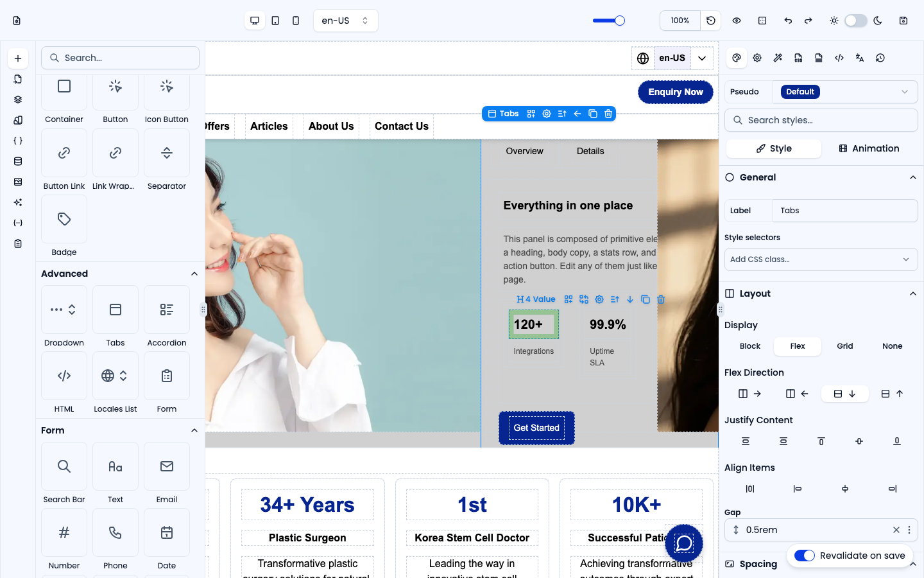Switch to the tablet viewport icon
Viewport: 924px width, 578px height.
click(275, 21)
